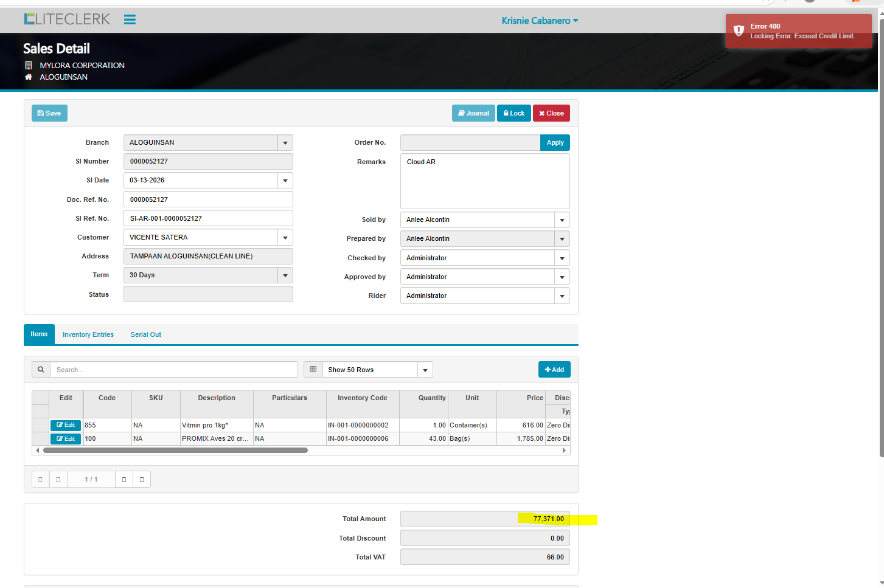Click the Save button
This screenshot has height=588, width=884.
coord(49,113)
